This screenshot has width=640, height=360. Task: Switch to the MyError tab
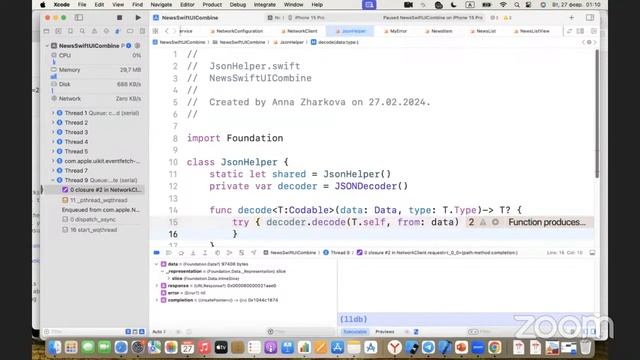pyautogui.click(x=396, y=31)
